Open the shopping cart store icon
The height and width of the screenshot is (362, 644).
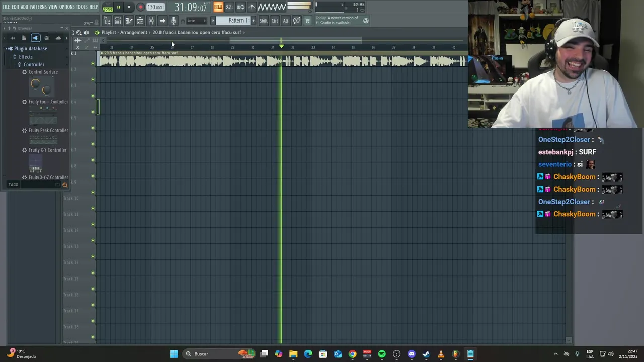307,21
